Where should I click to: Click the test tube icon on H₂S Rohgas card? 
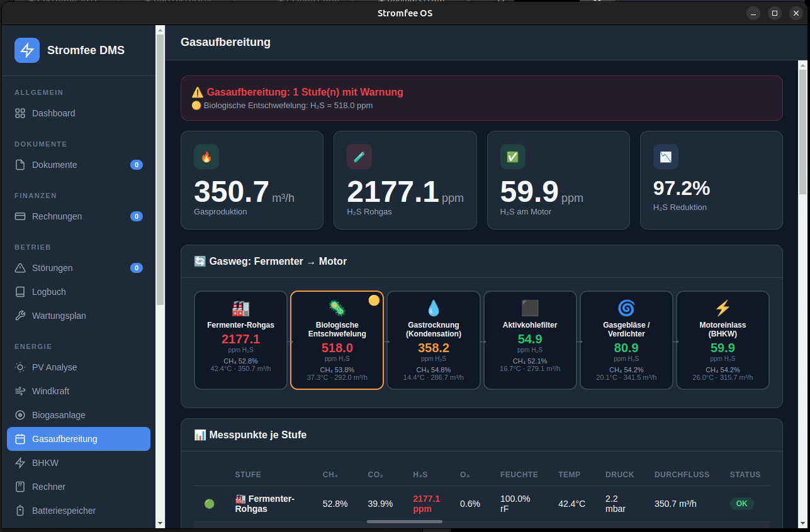(359, 157)
